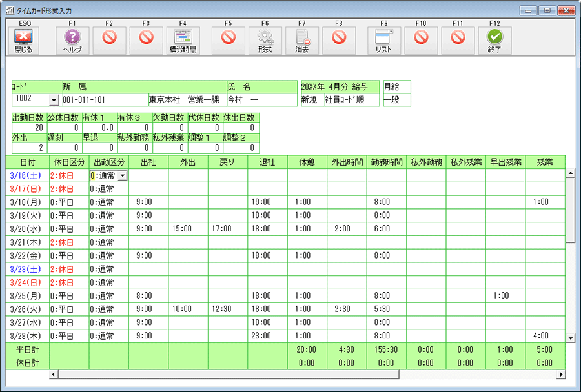
Task: Click the vertical scrollbar down arrow
Action: (x=570, y=338)
